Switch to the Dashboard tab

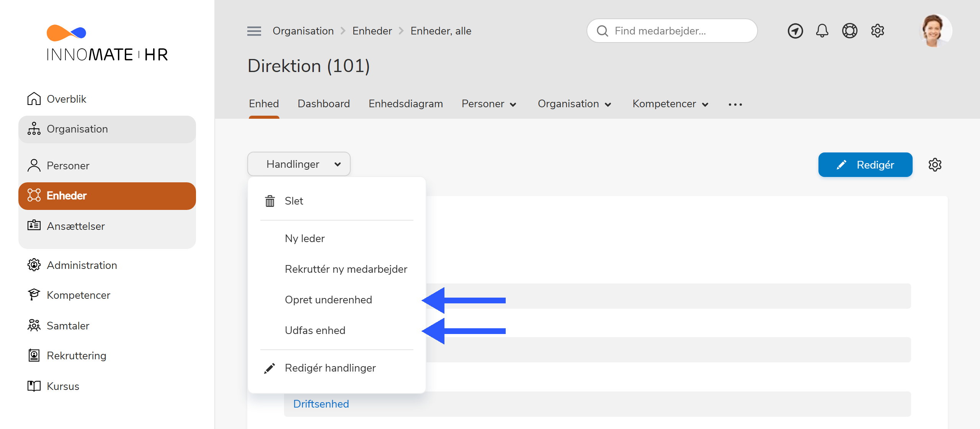(323, 103)
